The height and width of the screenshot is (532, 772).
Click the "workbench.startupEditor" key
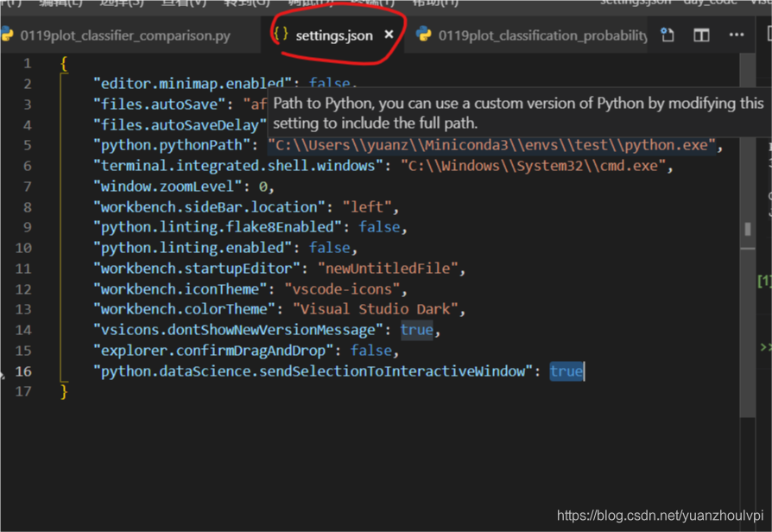tap(197, 269)
